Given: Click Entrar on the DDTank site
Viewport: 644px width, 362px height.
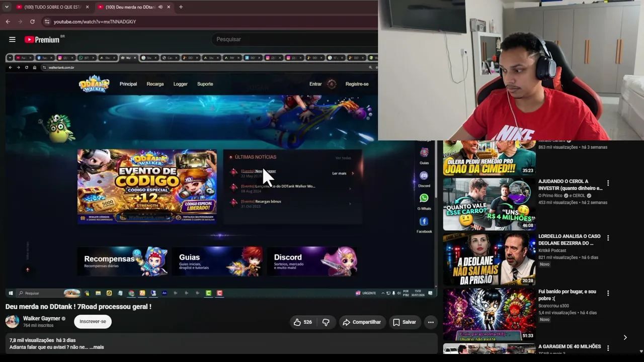Looking at the screenshot, I should coord(315,84).
